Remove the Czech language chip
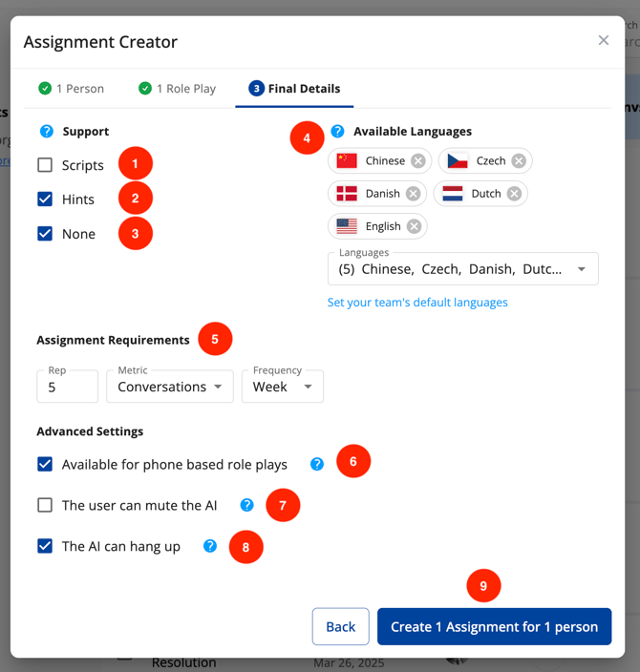 (519, 161)
